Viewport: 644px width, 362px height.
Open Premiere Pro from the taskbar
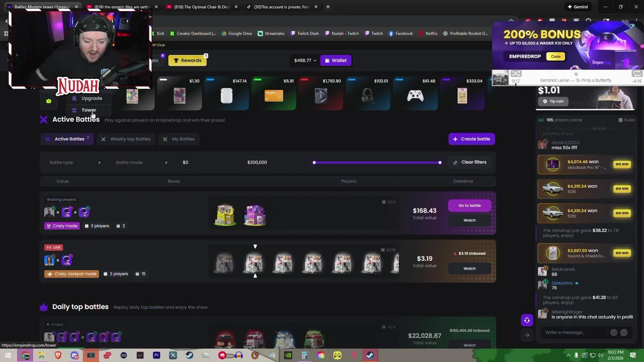(x=156, y=355)
